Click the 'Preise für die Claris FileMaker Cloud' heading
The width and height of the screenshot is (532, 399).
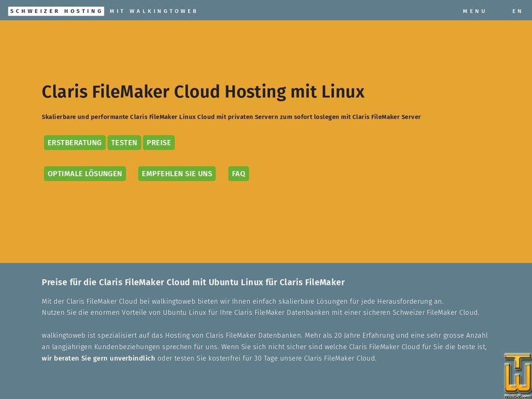[x=193, y=282]
